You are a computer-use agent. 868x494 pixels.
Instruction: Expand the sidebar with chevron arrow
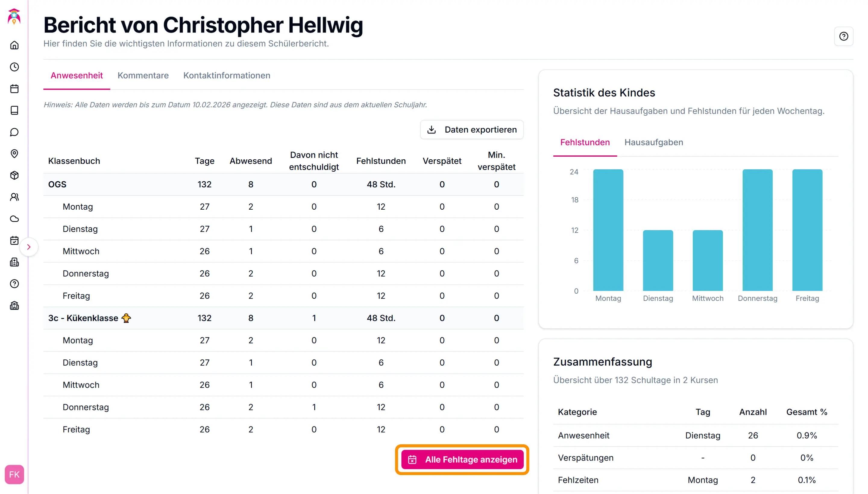[x=29, y=247]
